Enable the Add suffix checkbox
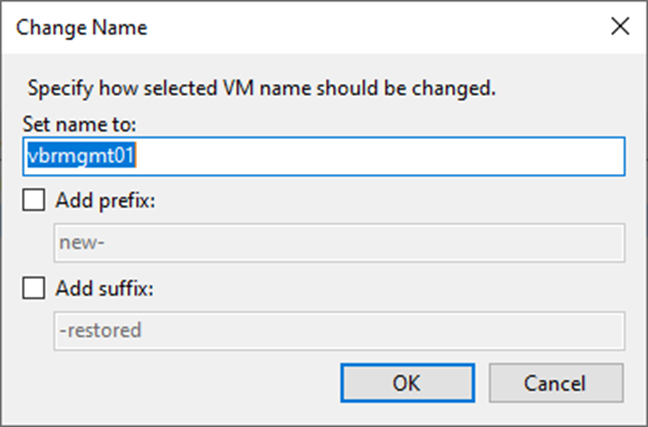The width and height of the screenshot is (648, 427). [x=33, y=288]
